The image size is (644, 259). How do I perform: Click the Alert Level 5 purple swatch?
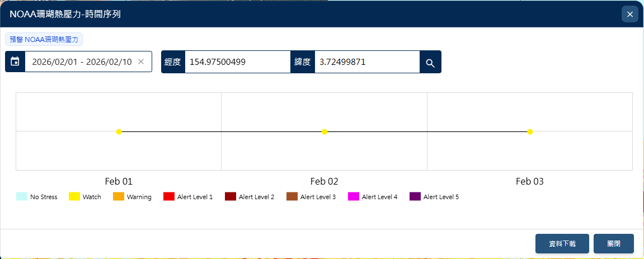point(415,197)
